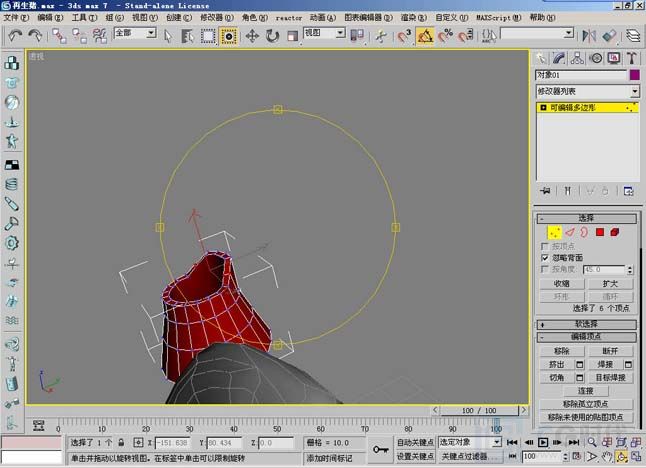This screenshot has width=646, height=468.
Task: Open the Layer Manager icon
Action: (633, 36)
